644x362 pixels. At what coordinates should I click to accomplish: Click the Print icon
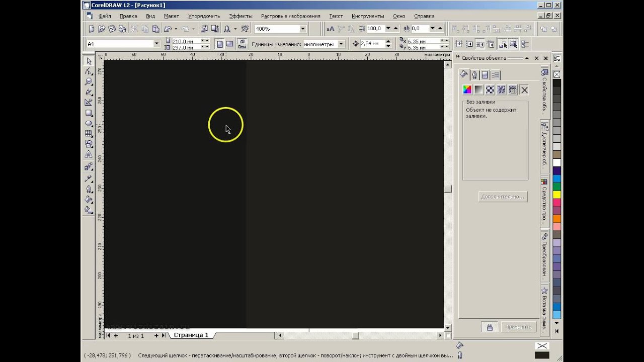[123, 29]
